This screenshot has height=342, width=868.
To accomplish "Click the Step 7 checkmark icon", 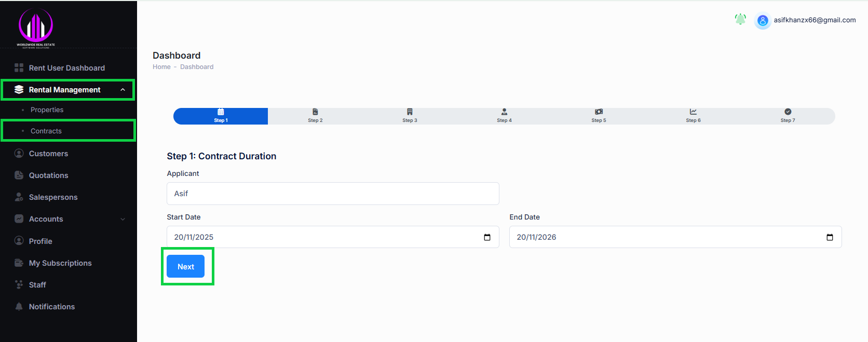I will 788,112.
